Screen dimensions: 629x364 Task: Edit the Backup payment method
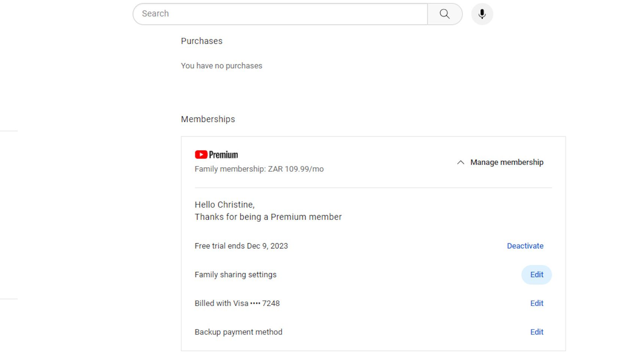point(537,331)
